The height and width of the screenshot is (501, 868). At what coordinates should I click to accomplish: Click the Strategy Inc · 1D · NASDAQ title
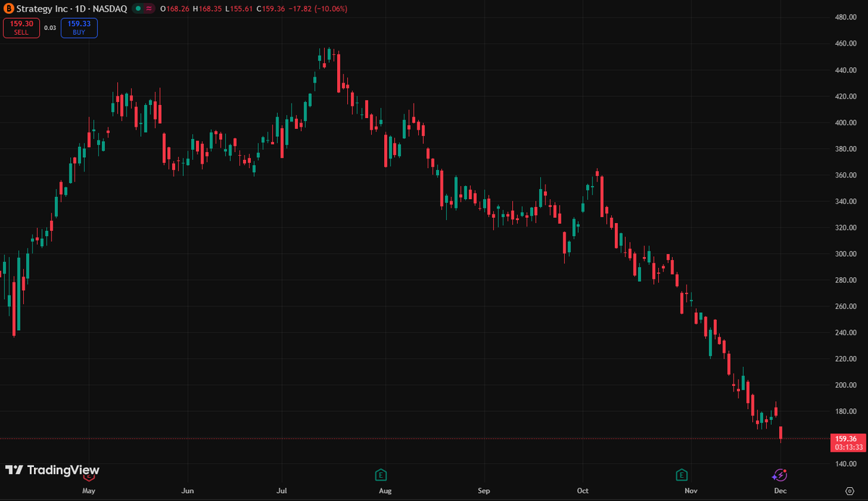click(72, 9)
